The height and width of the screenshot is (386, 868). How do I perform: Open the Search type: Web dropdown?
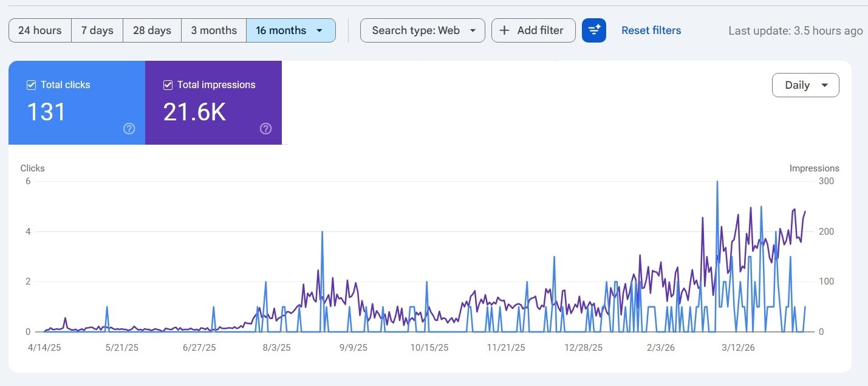(x=422, y=30)
